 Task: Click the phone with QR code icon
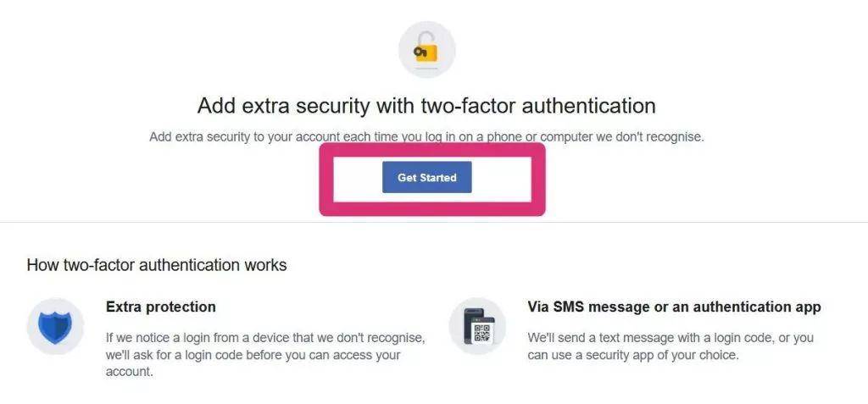point(477,327)
